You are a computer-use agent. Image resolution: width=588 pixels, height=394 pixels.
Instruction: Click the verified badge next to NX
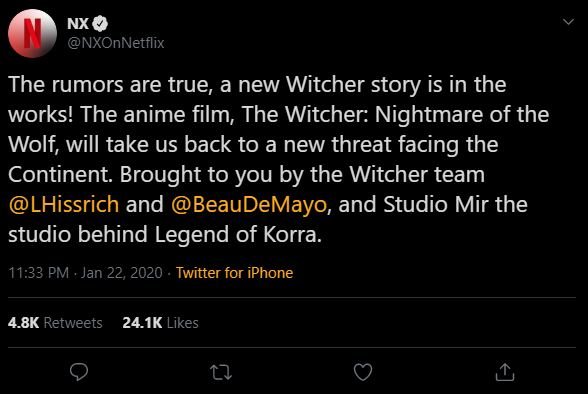point(100,24)
